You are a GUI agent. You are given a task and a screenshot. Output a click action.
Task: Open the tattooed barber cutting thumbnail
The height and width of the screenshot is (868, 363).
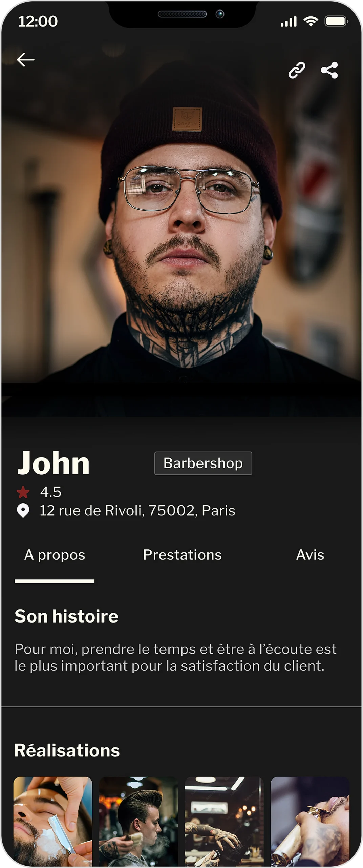[224, 821]
